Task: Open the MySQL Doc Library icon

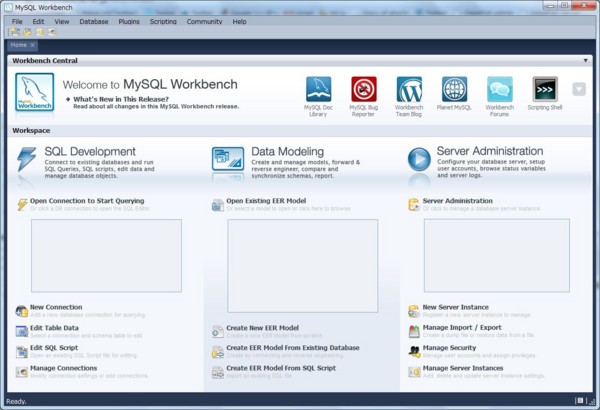Action: click(318, 89)
